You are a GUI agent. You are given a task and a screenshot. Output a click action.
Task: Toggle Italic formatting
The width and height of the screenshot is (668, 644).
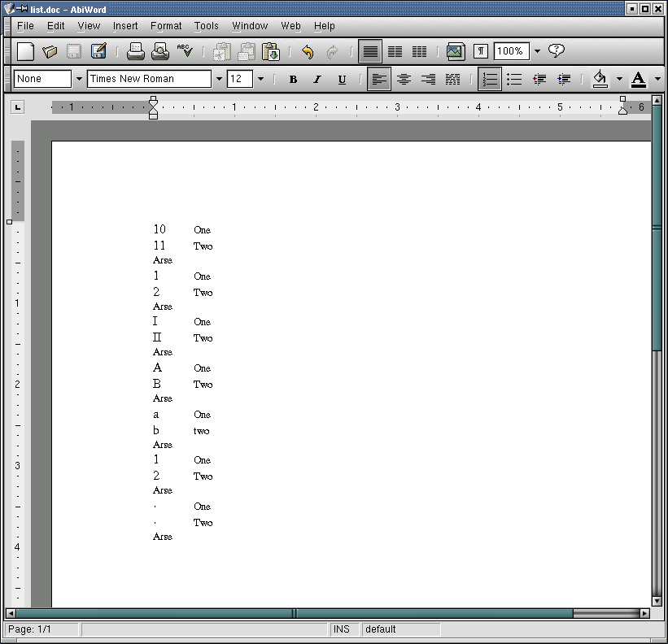[x=317, y=79]
